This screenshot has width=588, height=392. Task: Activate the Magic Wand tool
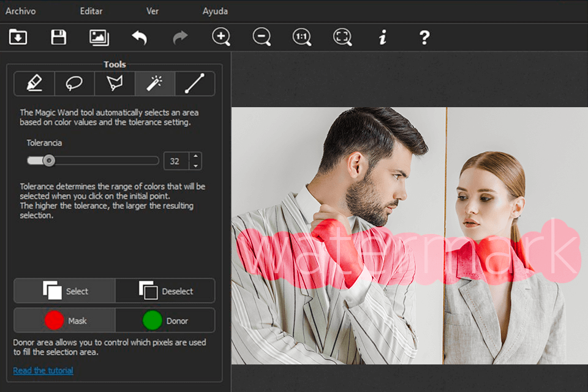pyautogui.click(x=154, y=84)
